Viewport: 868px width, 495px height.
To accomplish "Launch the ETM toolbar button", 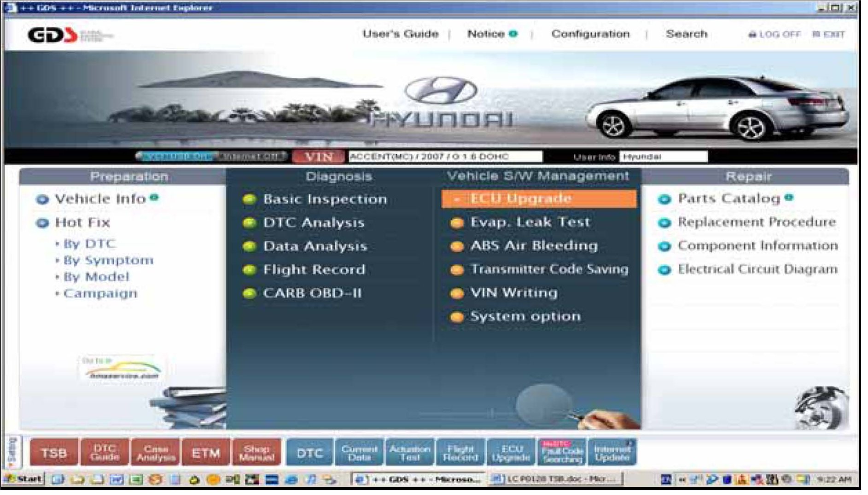I will point(206,453).
